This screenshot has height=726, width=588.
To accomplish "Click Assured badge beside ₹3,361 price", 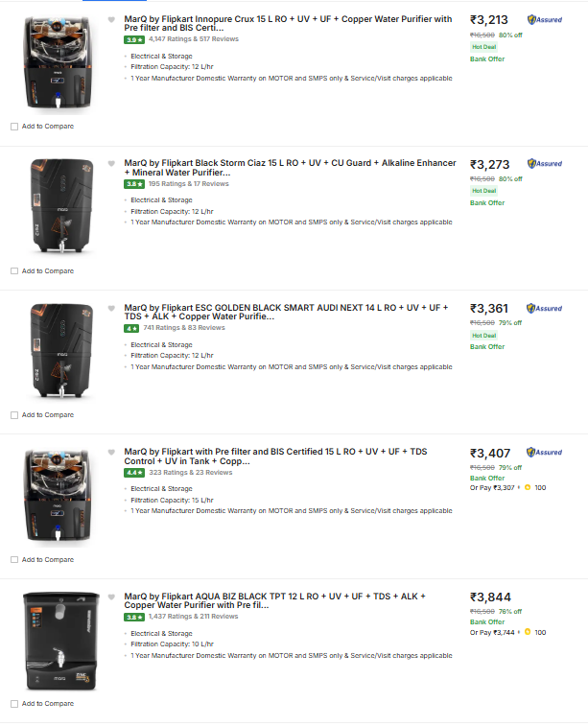I will click(x=545, y=308).
